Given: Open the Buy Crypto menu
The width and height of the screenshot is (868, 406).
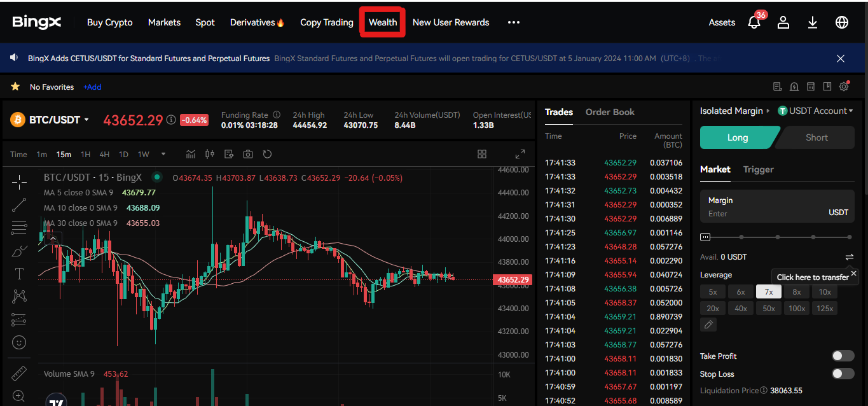Looking at the screenshot, I should [110, 22].
